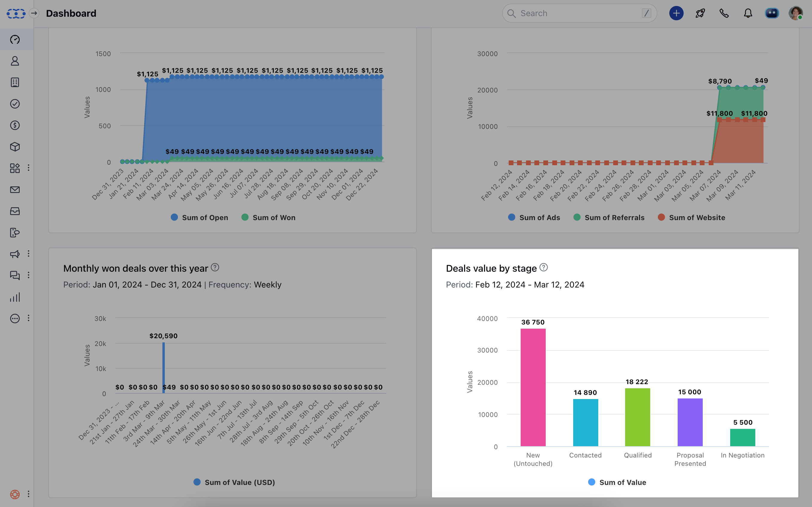
Task: Toggle the Sum of Won legend series
Action: click(268, 217)
